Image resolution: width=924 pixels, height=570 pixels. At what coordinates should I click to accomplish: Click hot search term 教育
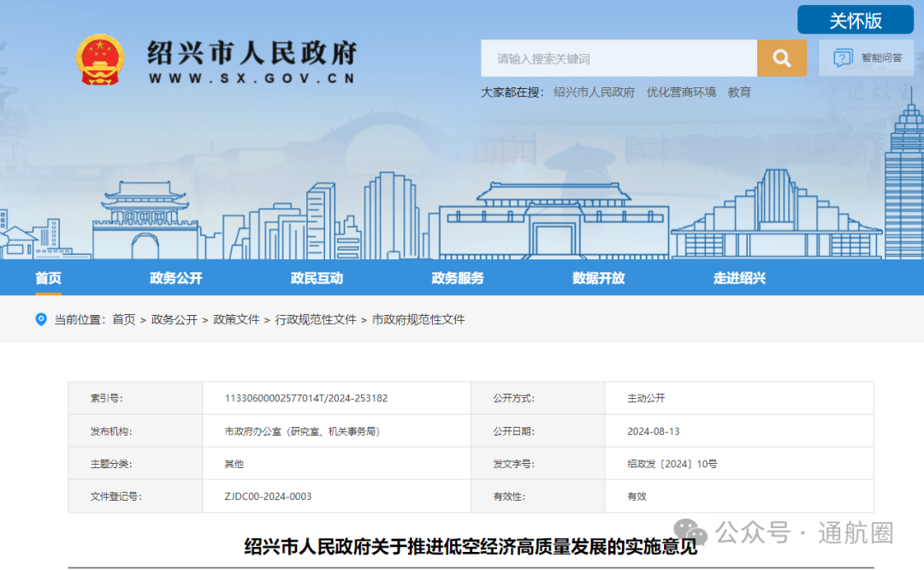pos(739,92)
